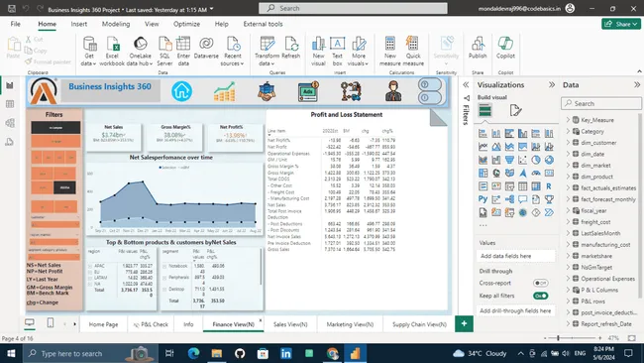Adjust the zoom slider in status bar
The height and width of the screenshot is (363, 644).
(558, 338)
